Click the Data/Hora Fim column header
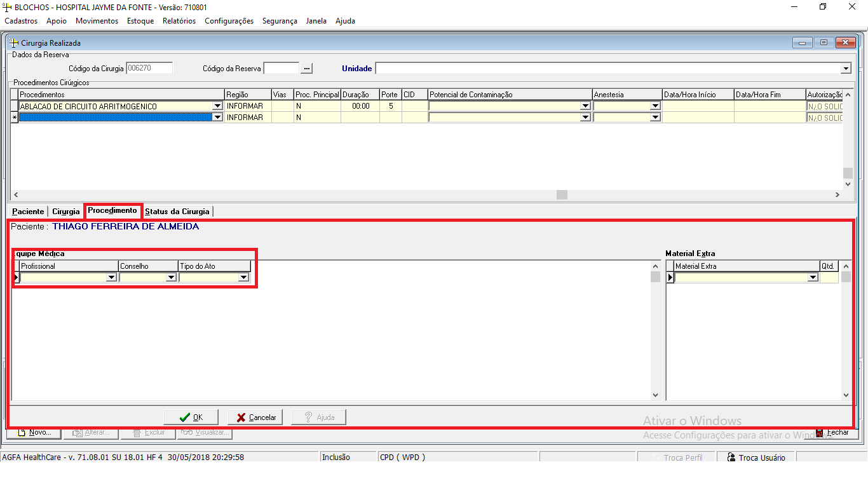The height and width of the screenshot is (488, 868). coord(770,95)
